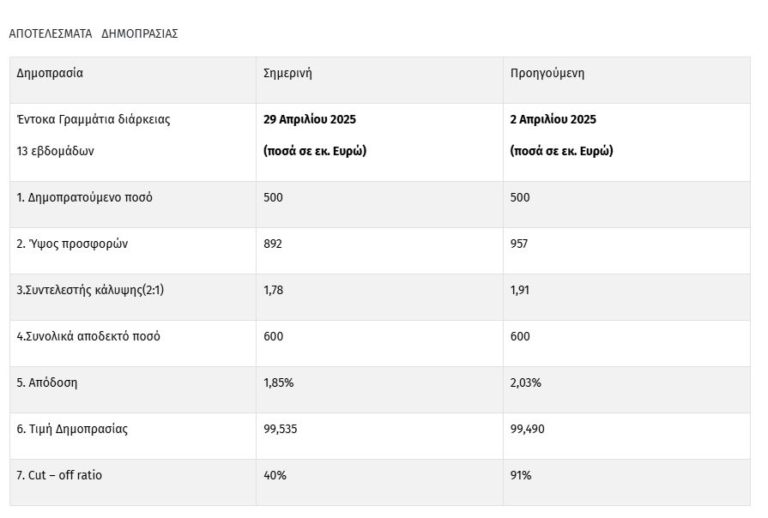Click the Δημοπρατούμενο ποσό row label
The height and width of the screenshot is (518, 768).
click(x=85, y=197)
